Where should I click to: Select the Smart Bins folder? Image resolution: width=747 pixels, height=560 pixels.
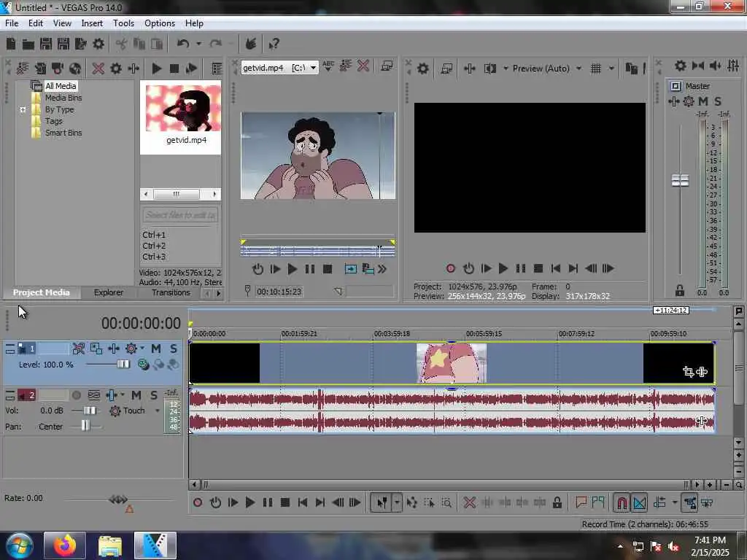click(x=63, y=133)
